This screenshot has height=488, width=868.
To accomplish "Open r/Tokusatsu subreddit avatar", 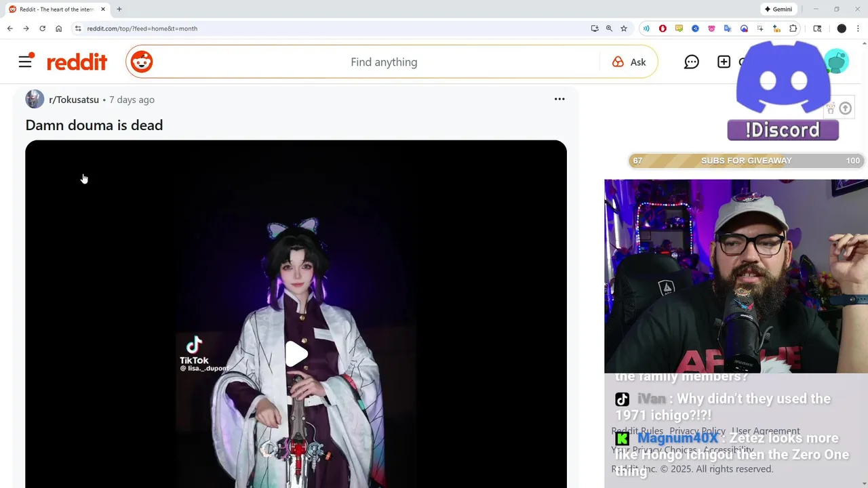I will [x=35, y=99].
